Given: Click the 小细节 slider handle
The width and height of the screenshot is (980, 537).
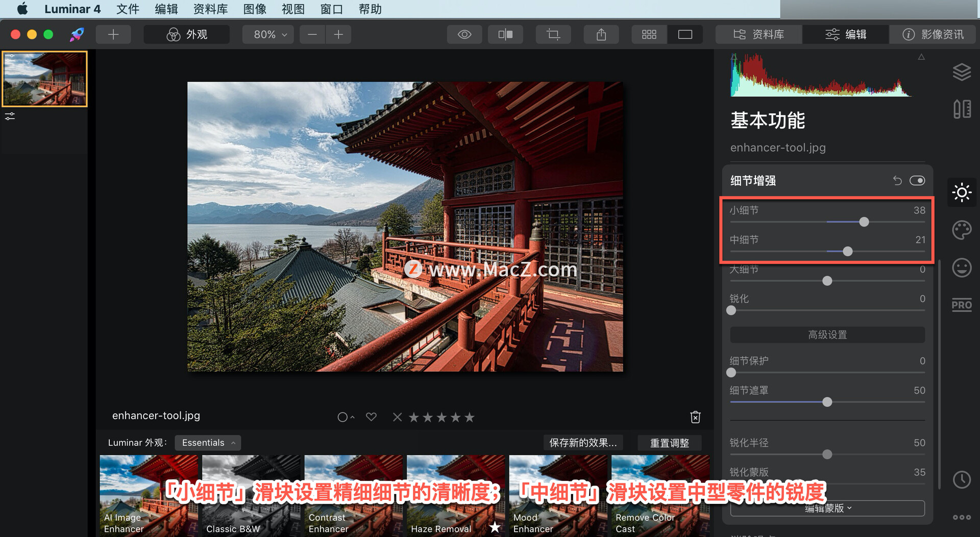Looking at the screenshot, I should tap(864, 222).
